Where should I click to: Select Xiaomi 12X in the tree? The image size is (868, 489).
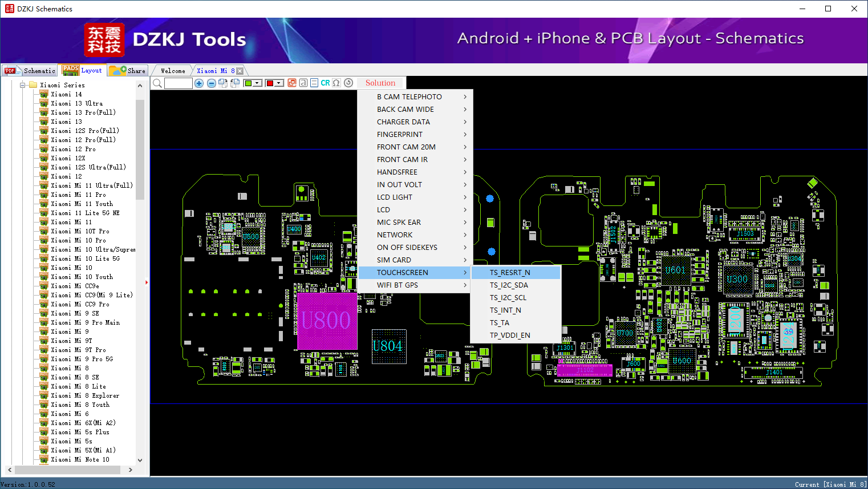click(68, 158)
